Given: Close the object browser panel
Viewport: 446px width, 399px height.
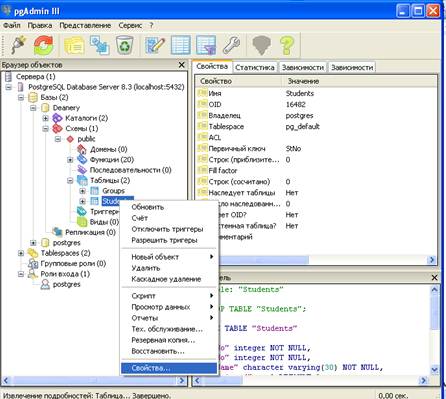Looking at the screenshot, I should [x=182, y=65].
